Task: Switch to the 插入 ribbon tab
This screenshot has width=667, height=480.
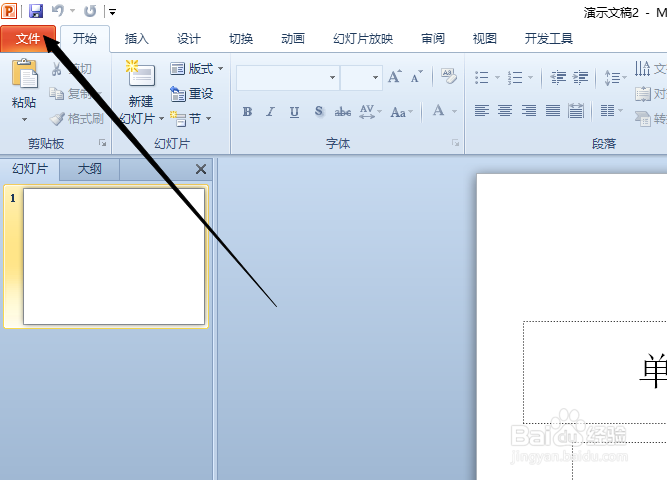Action: click(137, 39)
